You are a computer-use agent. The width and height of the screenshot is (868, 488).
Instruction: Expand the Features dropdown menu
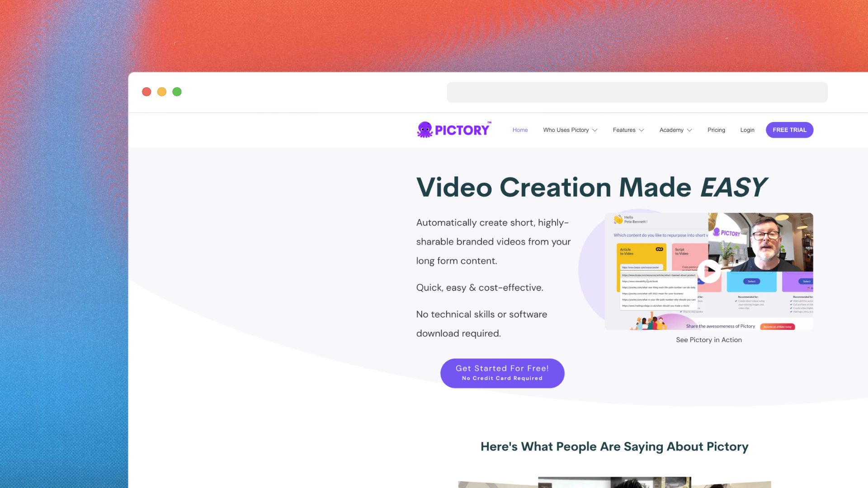[628, 130]
